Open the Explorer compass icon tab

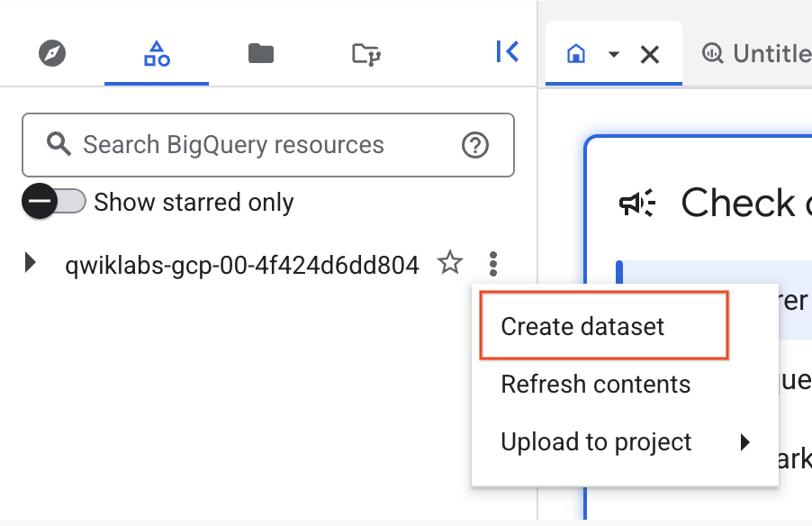click(52, 53)
